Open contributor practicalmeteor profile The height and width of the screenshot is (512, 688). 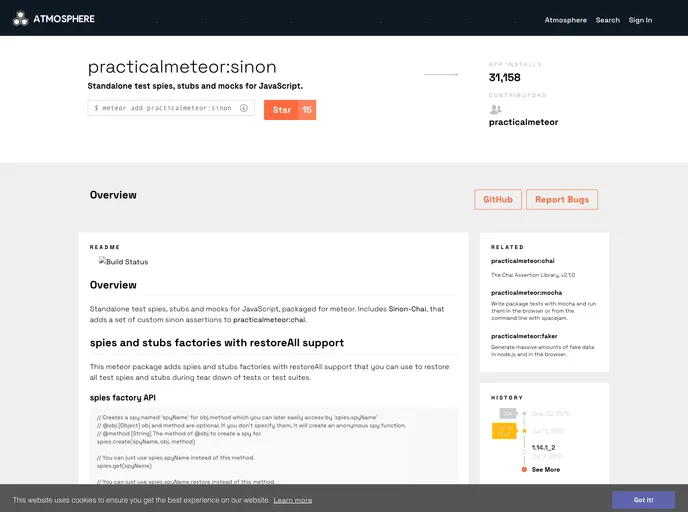[523, 122]
